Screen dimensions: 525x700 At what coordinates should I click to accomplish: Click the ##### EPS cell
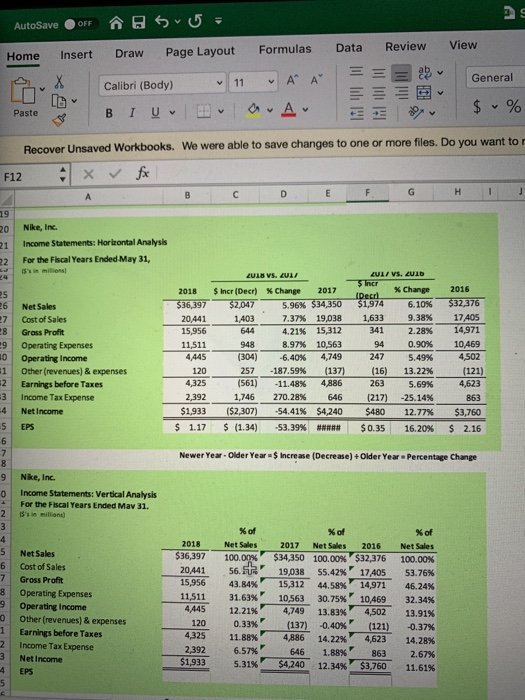329,428
